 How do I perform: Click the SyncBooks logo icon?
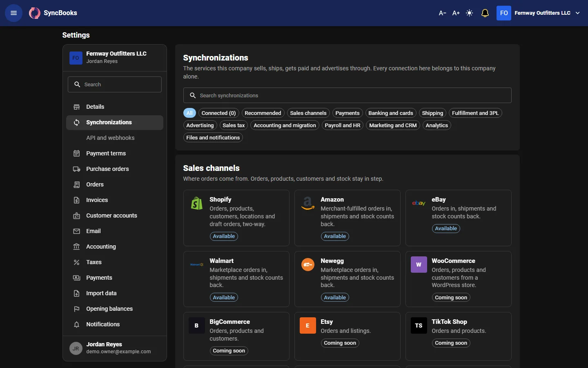click(x=35, y=13)
